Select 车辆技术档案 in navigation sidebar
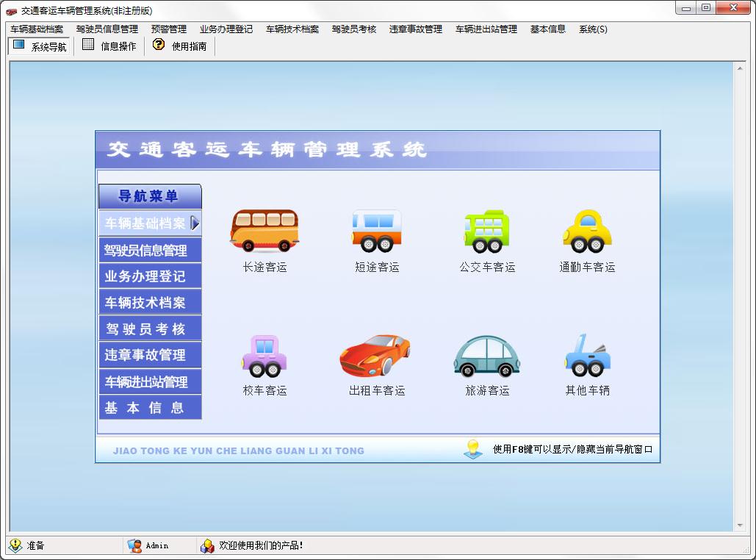Image resolution: width=756 pixels, height=560 pixels. coord(150,303)
